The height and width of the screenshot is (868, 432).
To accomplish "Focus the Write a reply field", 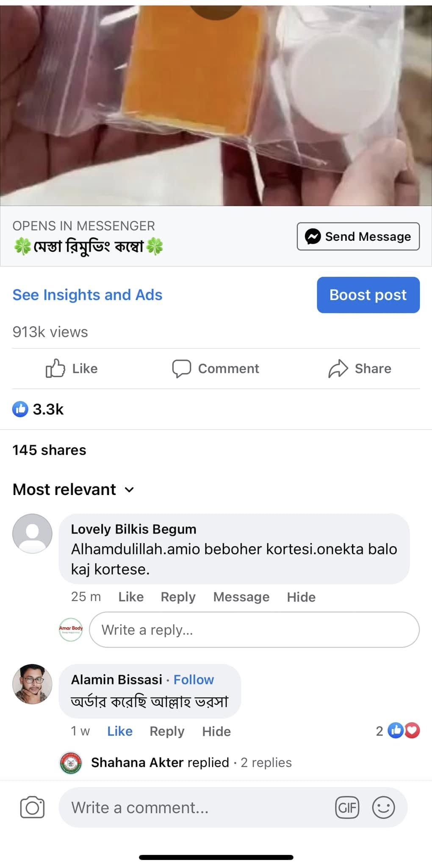I will 254,630.
